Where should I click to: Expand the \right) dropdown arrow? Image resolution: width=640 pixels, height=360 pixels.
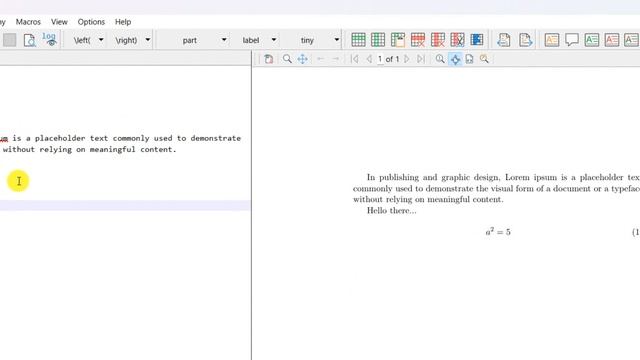[148, 40]
